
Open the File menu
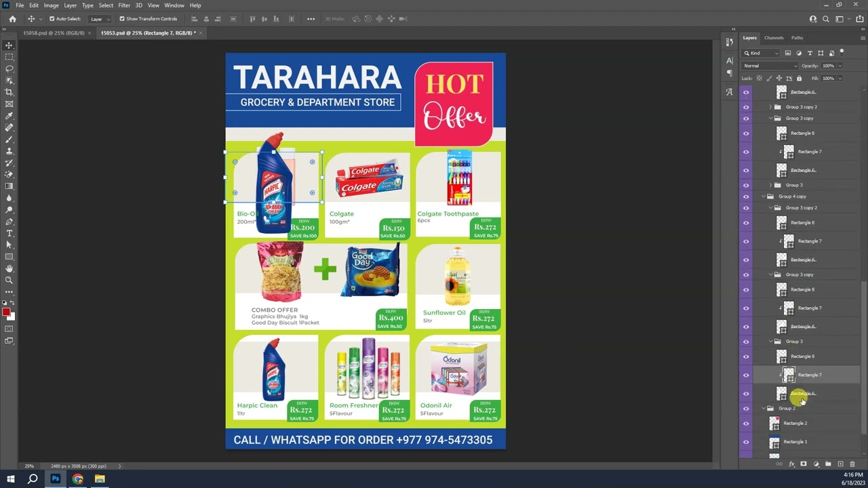[20, 5]
